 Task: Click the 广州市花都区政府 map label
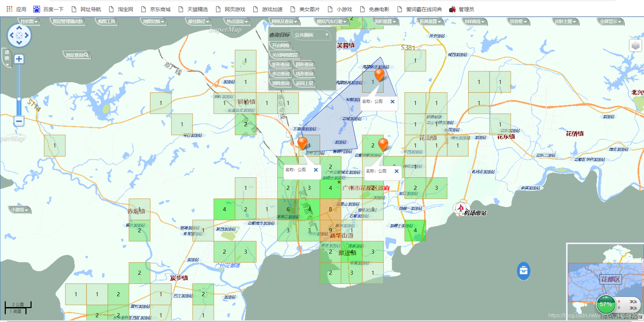(366, 188)
